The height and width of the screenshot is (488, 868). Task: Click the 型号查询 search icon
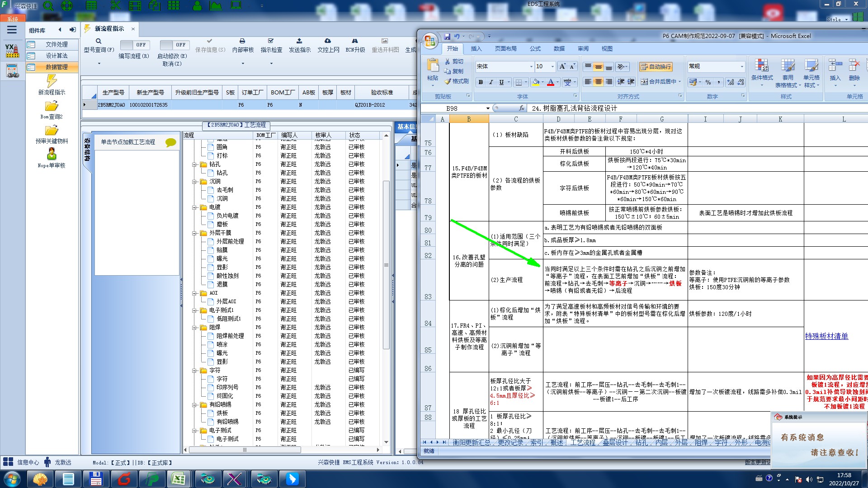[99, 41]
